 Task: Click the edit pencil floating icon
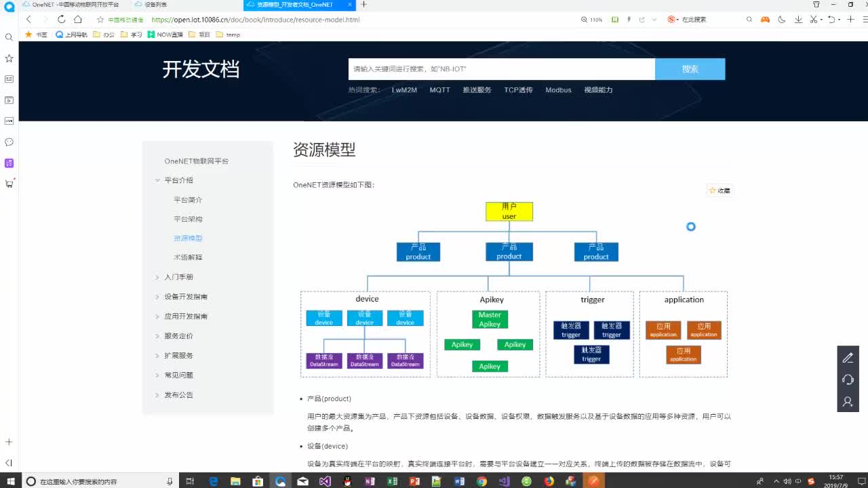pos(848,357)
